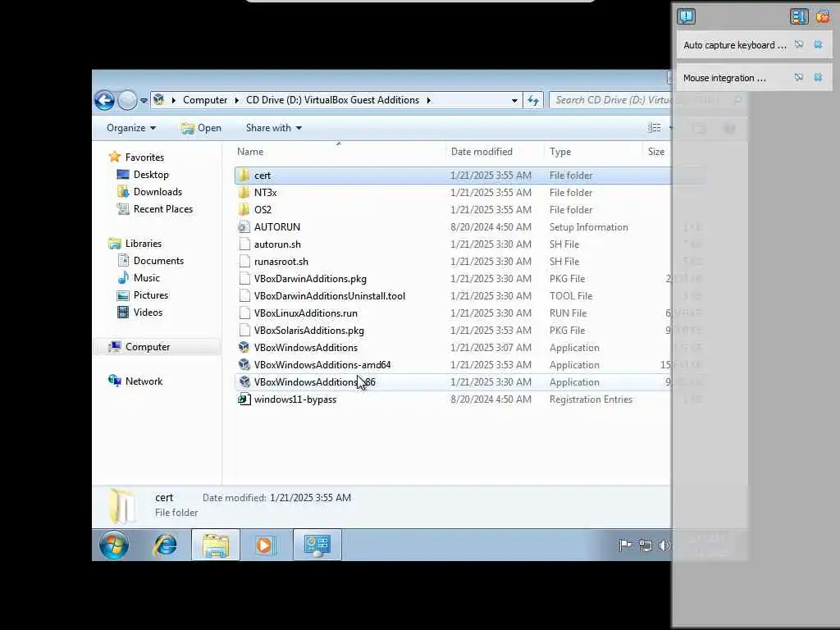
Task: Select Computer in the navigation pane
Action: 139,347
